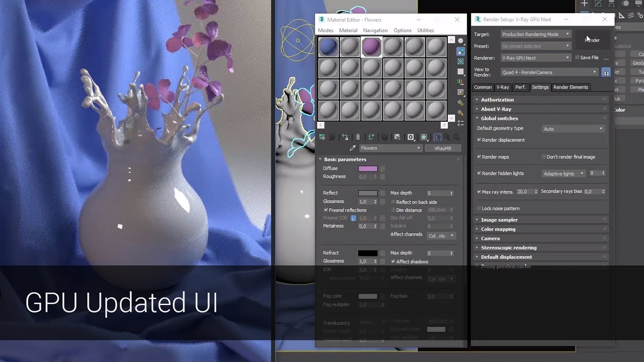Click Material Editor Options icon
The image size is (644, 362).
[460, 102]
